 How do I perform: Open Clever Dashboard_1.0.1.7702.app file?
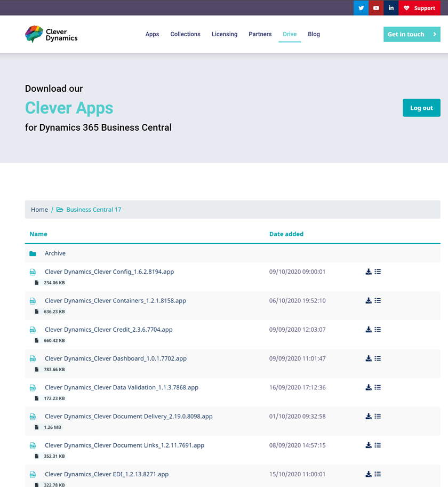pyautogui.click(x=116, y=358)
